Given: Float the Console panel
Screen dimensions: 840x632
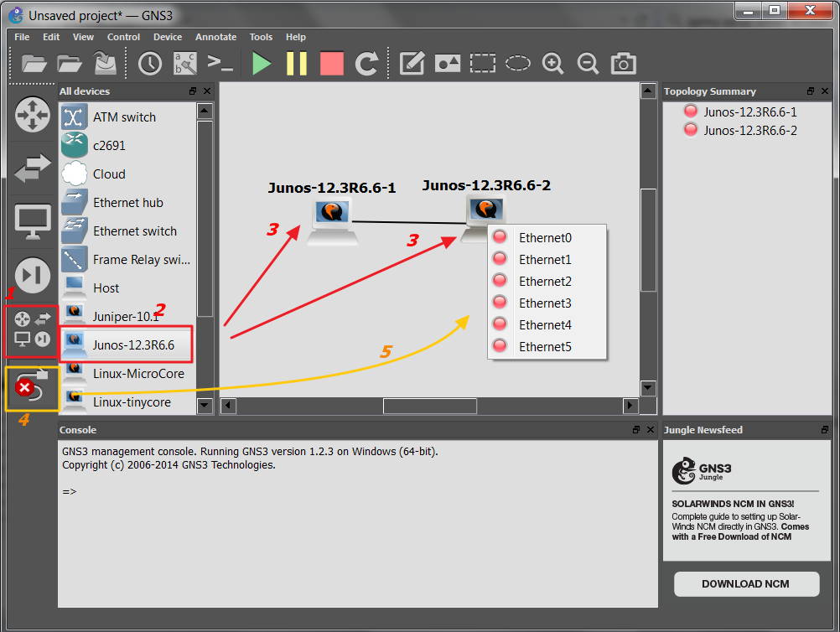Looking at the screenshot, I should (x=636, y=429).
